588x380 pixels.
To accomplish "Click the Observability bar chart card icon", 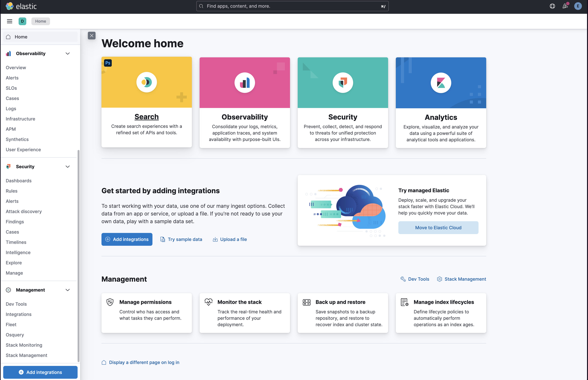I will (245, 83).
